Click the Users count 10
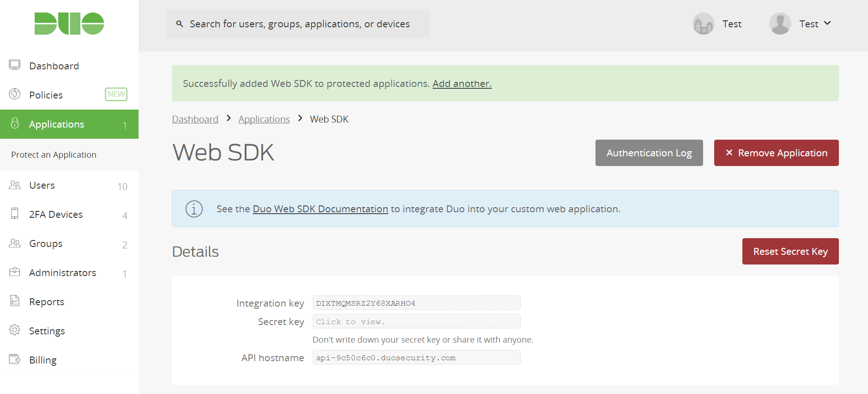Image resolution: width=868 pixels, height=394 pixels. [122, 186]
